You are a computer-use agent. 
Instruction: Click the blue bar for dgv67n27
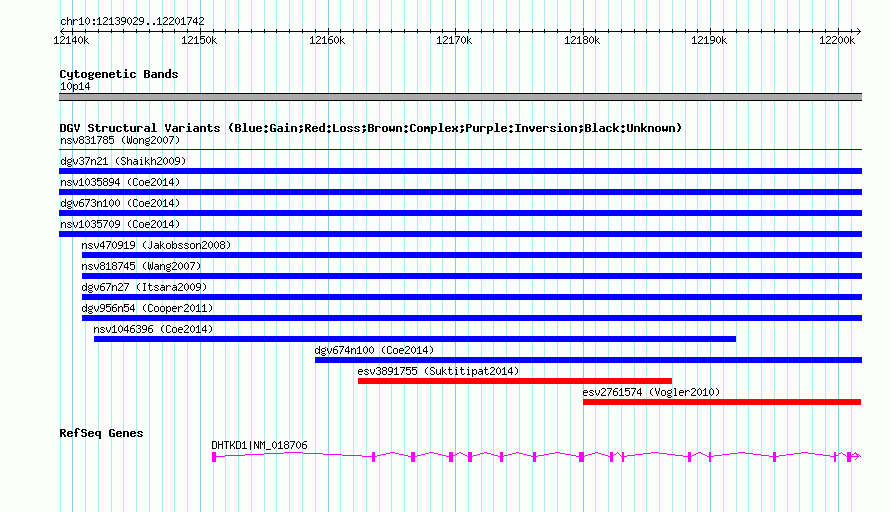tap(472, 297)
